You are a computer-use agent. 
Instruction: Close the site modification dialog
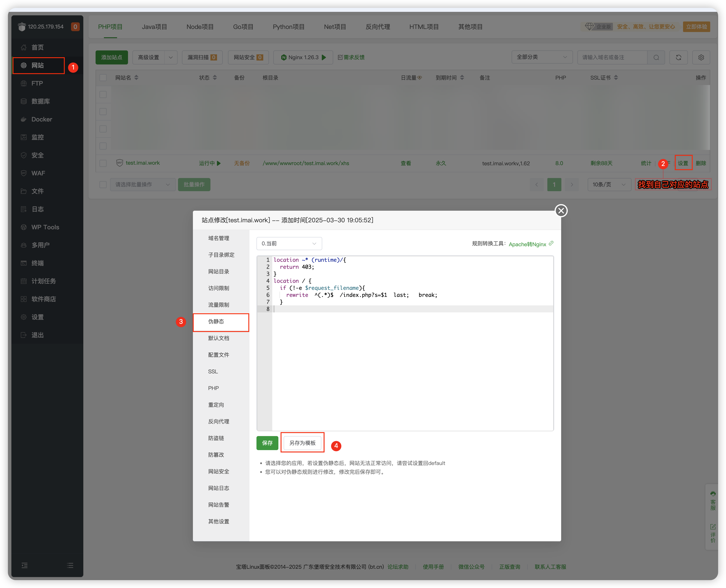coord(561,211)
